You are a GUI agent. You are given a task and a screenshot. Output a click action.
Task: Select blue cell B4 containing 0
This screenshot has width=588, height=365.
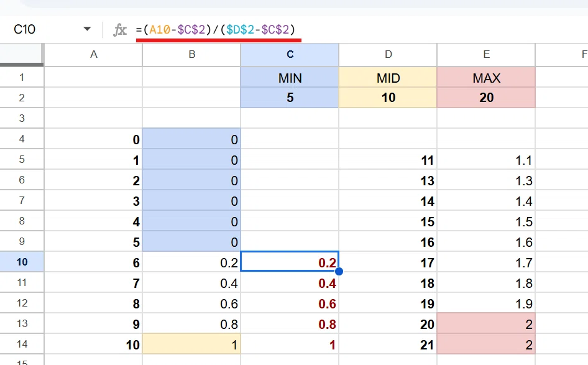(x=191, y=139)
